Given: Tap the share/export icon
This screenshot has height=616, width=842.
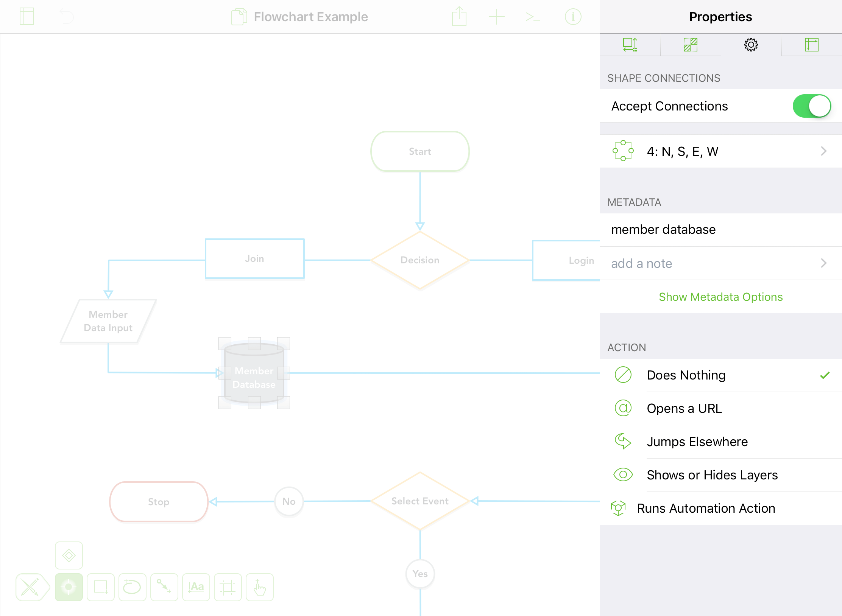Looking at the screenshot, I should (x=459, y=17).
